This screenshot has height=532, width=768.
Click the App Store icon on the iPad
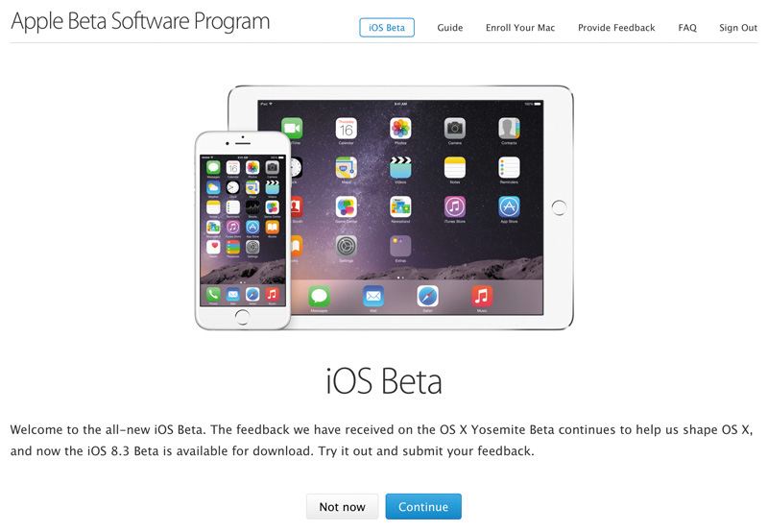[x=509, y=206]
